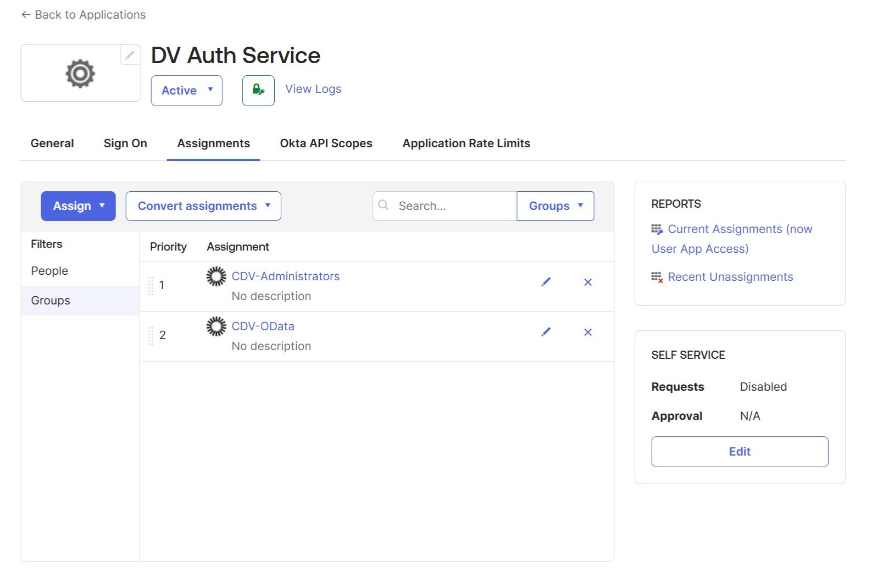Image resolution: width=894 pixels, height=588 pixels.
Task: Open the Okta API Scopes tab
Action: pyautogui.click(x=326, y=143)
